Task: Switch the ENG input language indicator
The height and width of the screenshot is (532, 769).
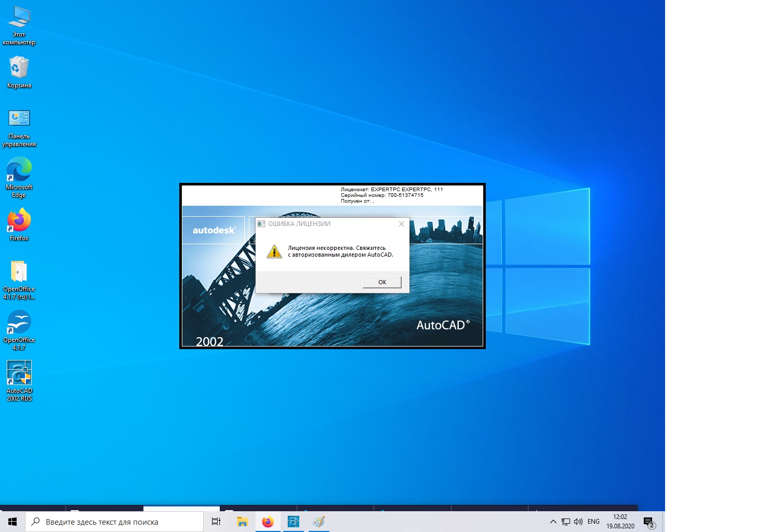Action: pyautogui.click(x=593, y=522)
